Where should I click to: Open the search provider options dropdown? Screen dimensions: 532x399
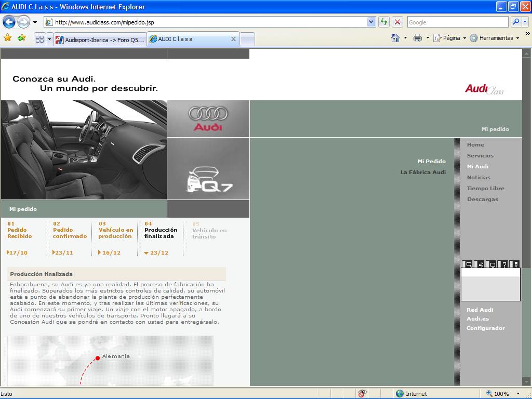coord(525,22)
